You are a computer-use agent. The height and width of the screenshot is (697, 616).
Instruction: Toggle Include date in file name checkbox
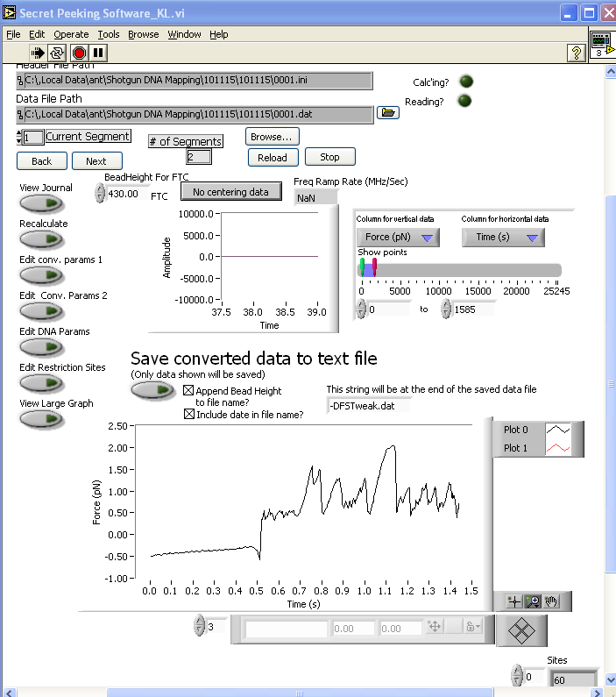pyautogui.click(x=188, y=415)
